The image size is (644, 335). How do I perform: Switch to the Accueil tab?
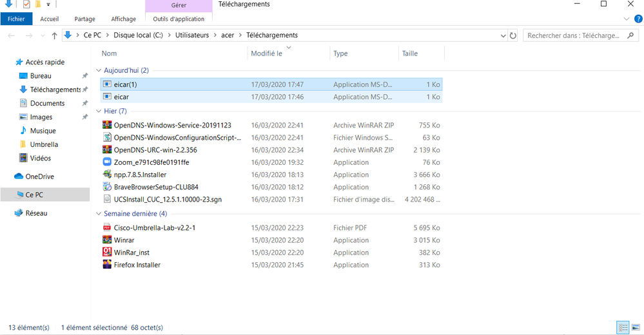[49, 19]
